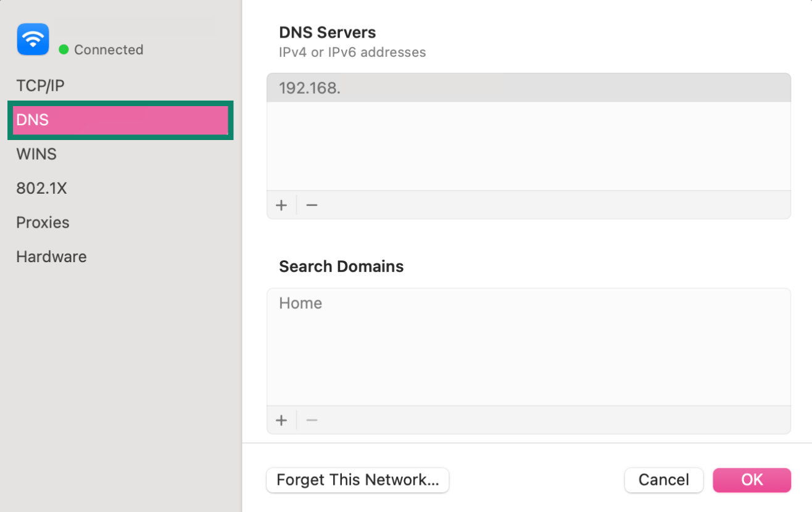This screenshot has height=512, width=812.
Task: Click the green Connected status indicator
Action: point(62,50)
